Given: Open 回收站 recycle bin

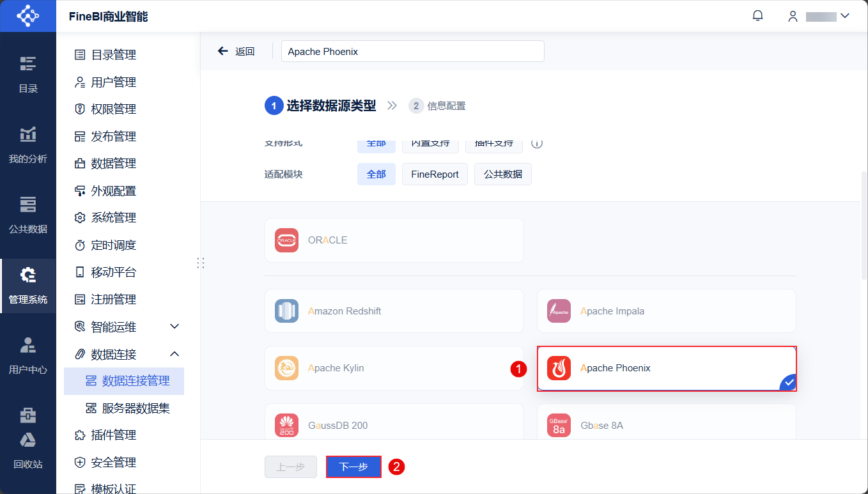Looking at the screenshot, I should (28, 452).
